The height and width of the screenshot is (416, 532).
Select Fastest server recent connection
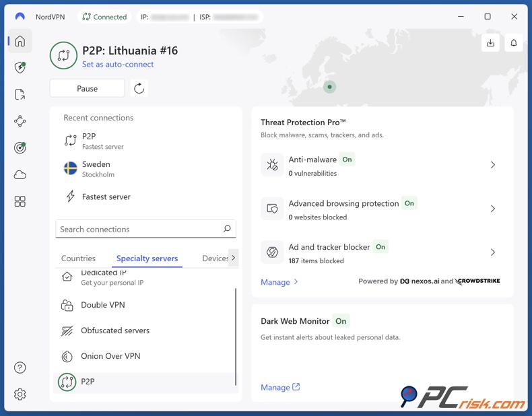[146, 197]
